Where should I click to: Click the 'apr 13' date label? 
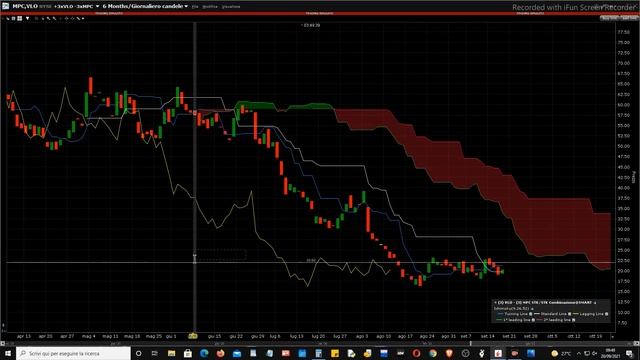click(x=24, y=336)
